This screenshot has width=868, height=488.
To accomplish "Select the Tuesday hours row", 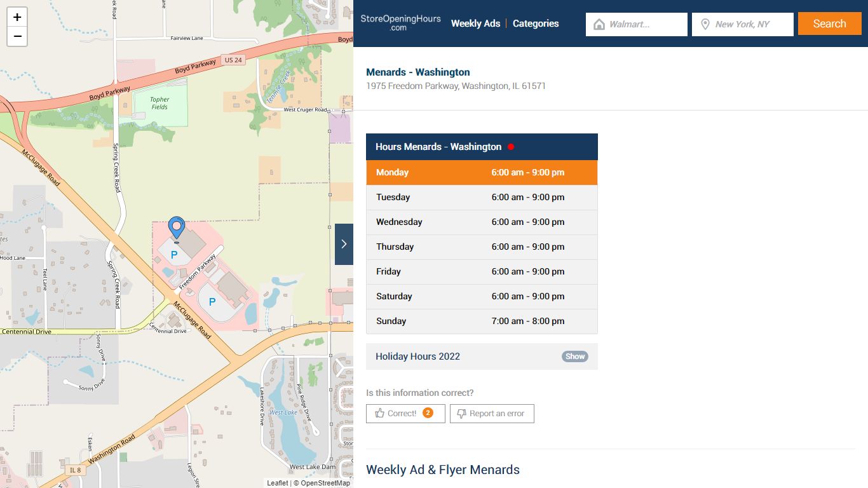I will [482, 197].
